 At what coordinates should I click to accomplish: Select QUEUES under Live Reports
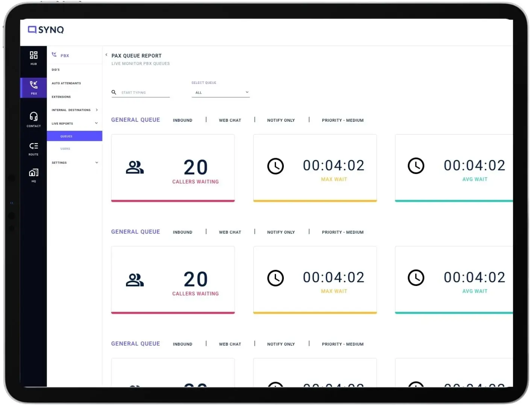tap(66, 136)
